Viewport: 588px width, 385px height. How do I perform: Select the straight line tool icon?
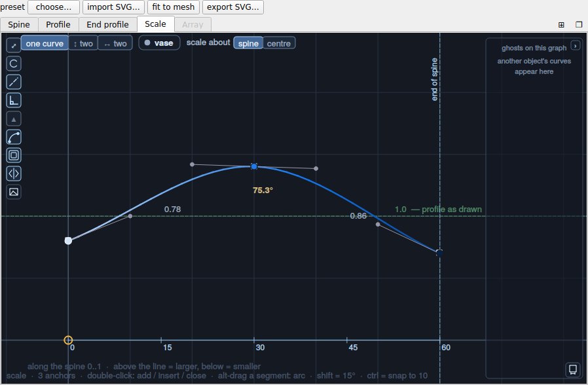pyautogui.click(x=14, y=82)
